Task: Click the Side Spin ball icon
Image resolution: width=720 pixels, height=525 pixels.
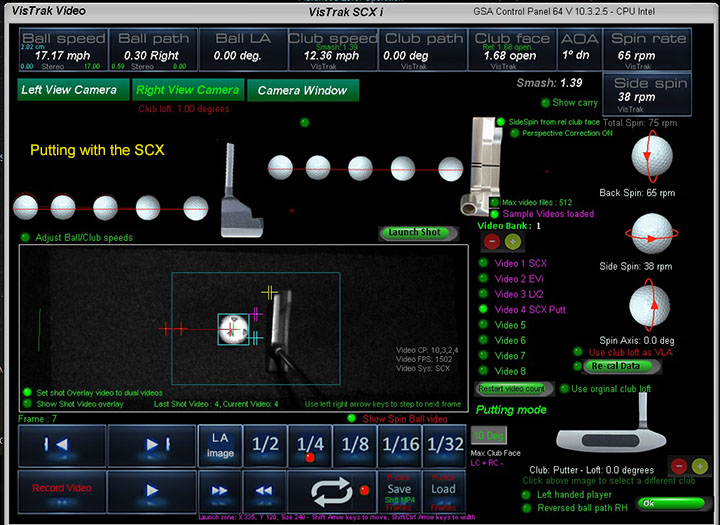Action: (652, 233)
